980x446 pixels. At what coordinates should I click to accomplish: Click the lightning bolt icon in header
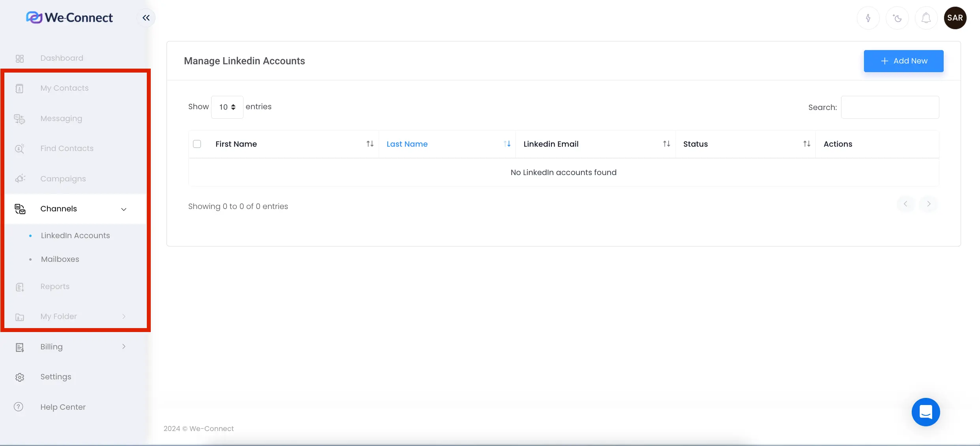[868, 18]
